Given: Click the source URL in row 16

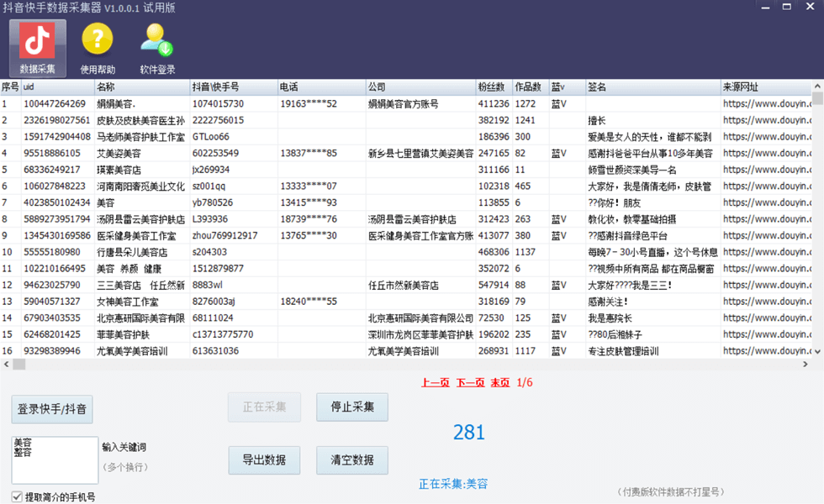Looking at the screenshot, I should tap(767, 351).
